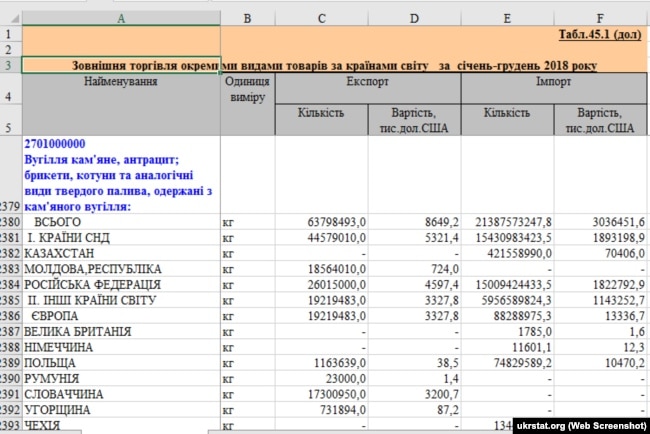
Task: Click the 'Табл.45.1 (дол)' cell
Action: [599, 33]
